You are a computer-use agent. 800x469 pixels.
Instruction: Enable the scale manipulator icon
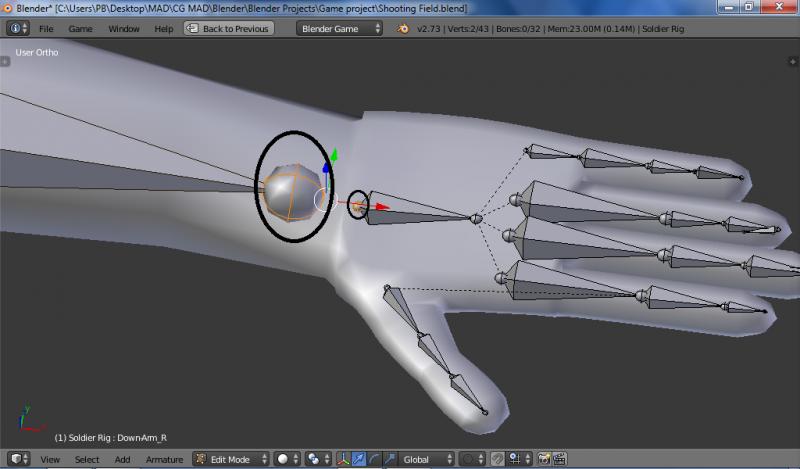(x=389, y=459)
